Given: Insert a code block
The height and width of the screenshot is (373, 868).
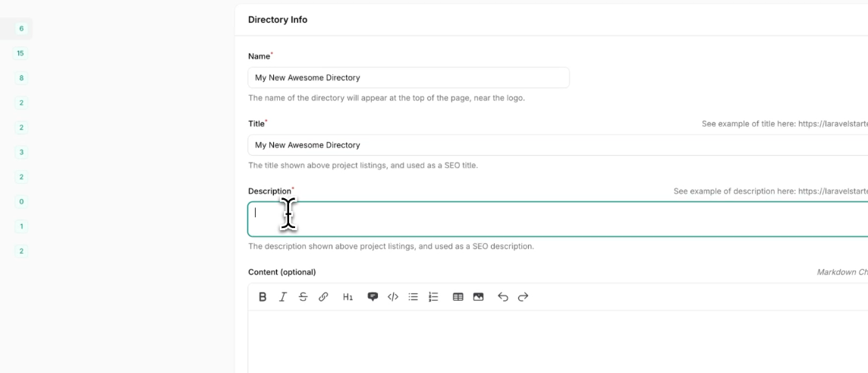Looking at the screenshot, I should [x=393, y=297].
